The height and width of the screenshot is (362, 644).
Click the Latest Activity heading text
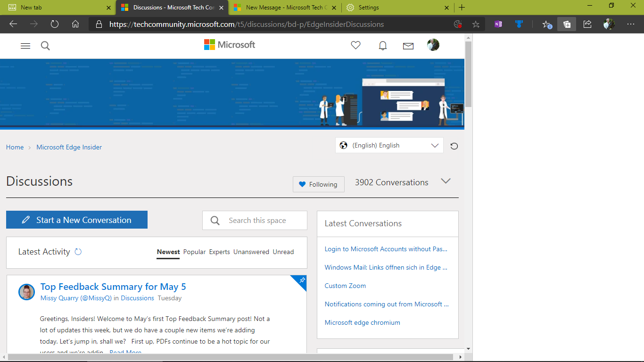[44, 252]
